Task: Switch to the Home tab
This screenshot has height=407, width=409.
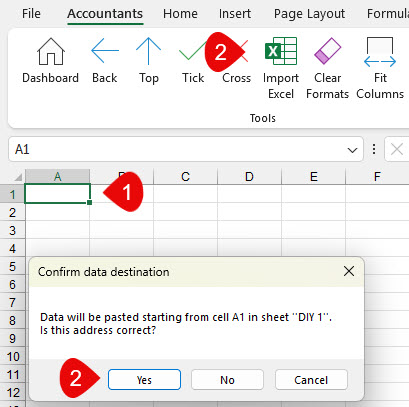Action: click(180, 14)
